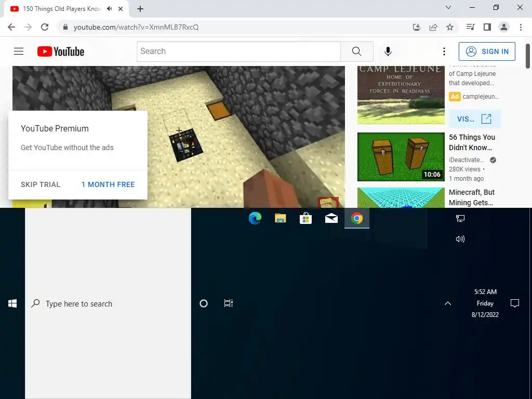Open the '56 Things You Didn't Know' thumbnail
Viewport: 532px width, 399px height.
pos(401,157)
